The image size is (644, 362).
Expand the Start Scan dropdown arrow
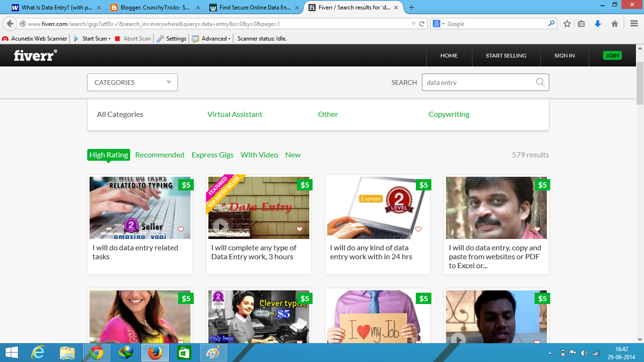[110, 39]
